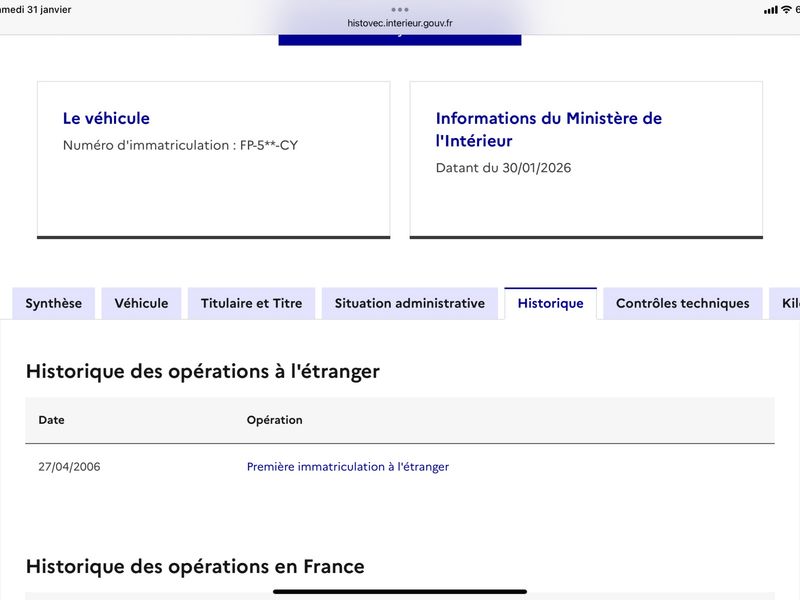Open the Contrôles techniques tab
The height and width of the screenshot is (600, 800).
click(683, 304)
